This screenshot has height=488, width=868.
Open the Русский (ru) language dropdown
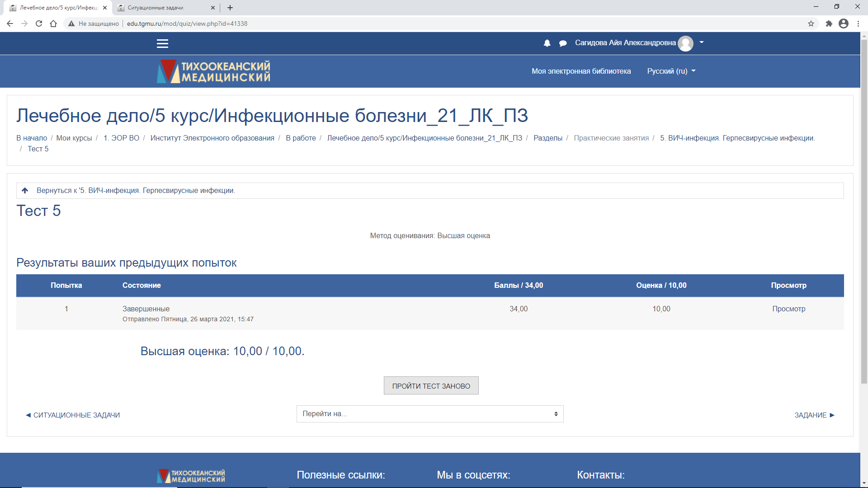click(x=671, y=71)
